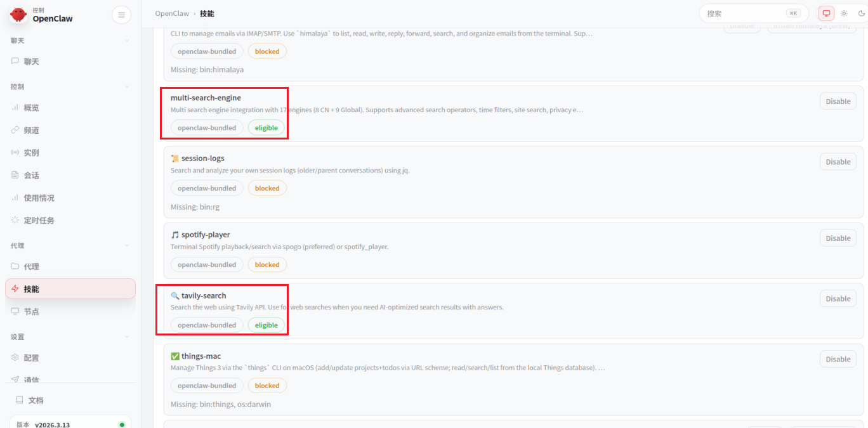The image size is (868, 428).
Task: Click the OpenClaw red mascot logo
Action: tap(18, 15)
